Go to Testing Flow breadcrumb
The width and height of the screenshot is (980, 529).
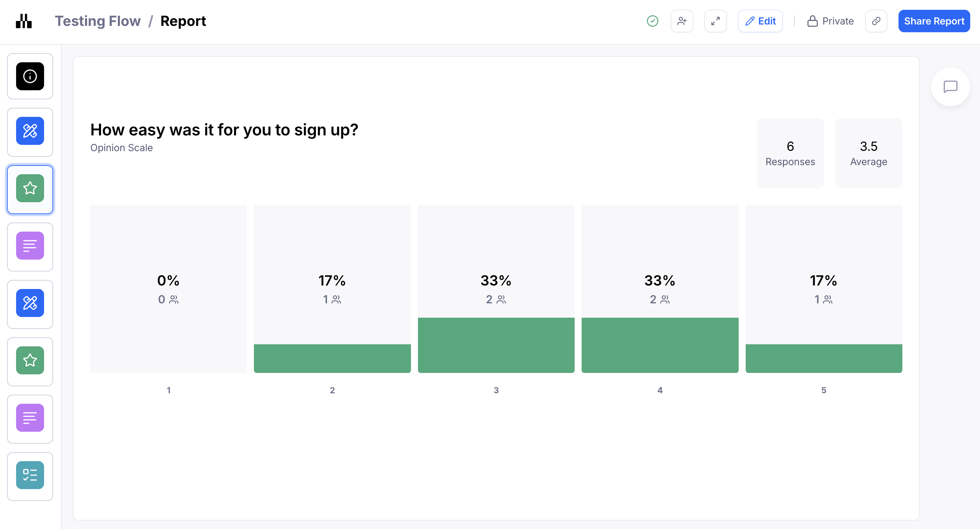click(98, 21)
